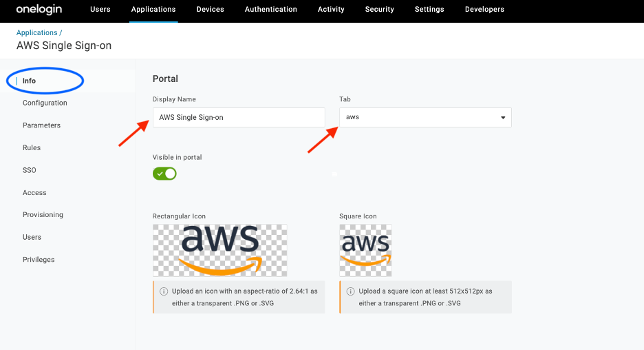Click the OneLogin logo
The height and width of the screenshot is (350, 644).
click(x=39, y=10)
